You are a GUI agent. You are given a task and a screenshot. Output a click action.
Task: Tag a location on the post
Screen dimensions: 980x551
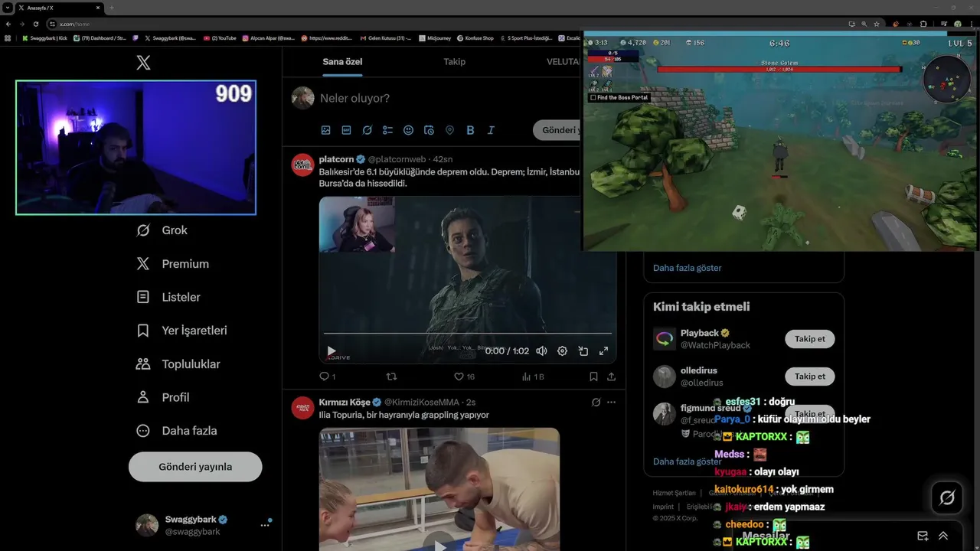(x=449, y=130)
